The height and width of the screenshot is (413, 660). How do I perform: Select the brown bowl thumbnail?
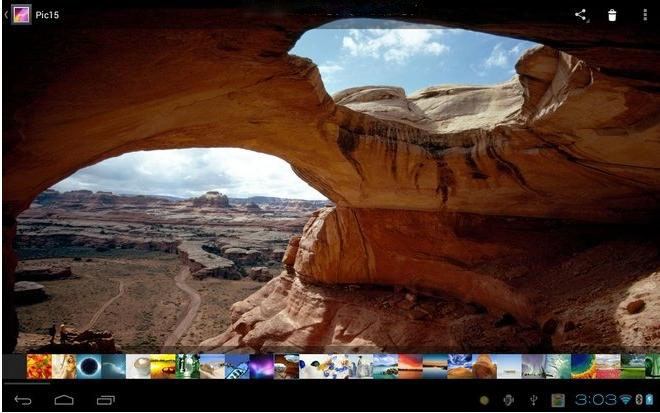pos(287,366)
